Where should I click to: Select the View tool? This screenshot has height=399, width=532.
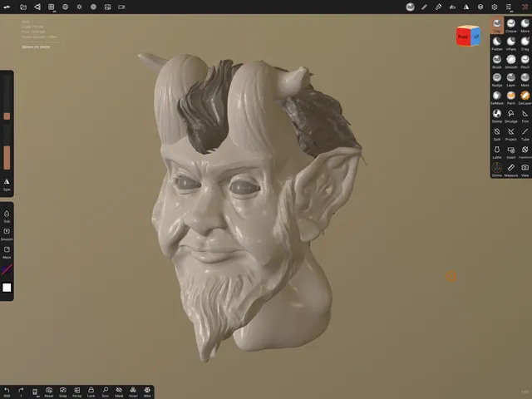click(525, 170)
